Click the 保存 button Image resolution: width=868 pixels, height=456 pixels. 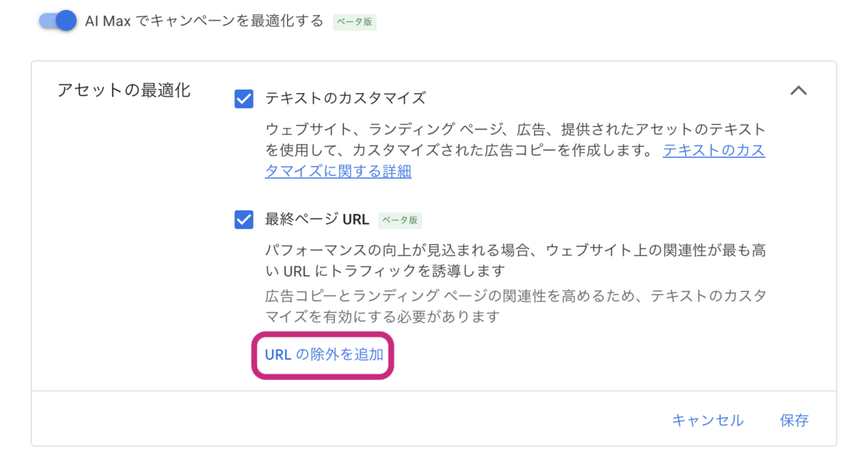(x=794, y=420)
